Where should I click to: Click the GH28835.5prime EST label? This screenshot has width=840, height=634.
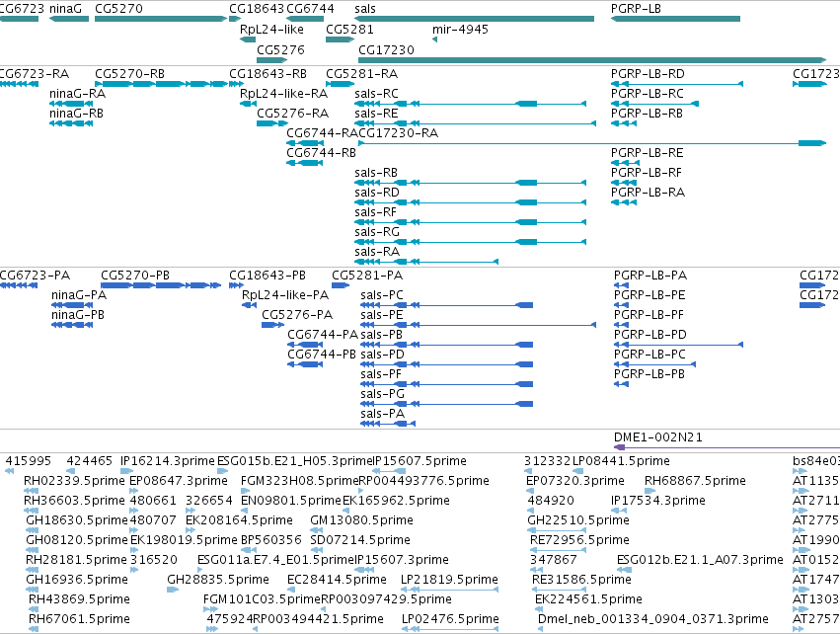pyautogui.click(x=218, y=580)
